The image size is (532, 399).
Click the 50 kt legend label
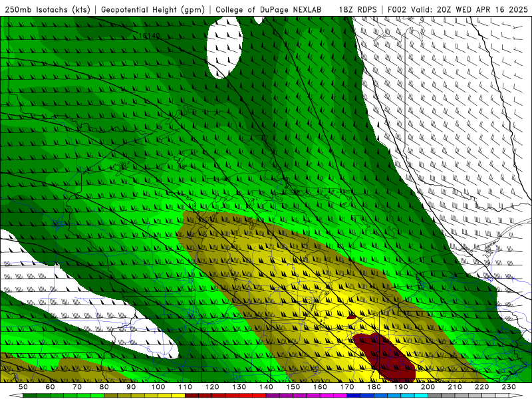23,387
